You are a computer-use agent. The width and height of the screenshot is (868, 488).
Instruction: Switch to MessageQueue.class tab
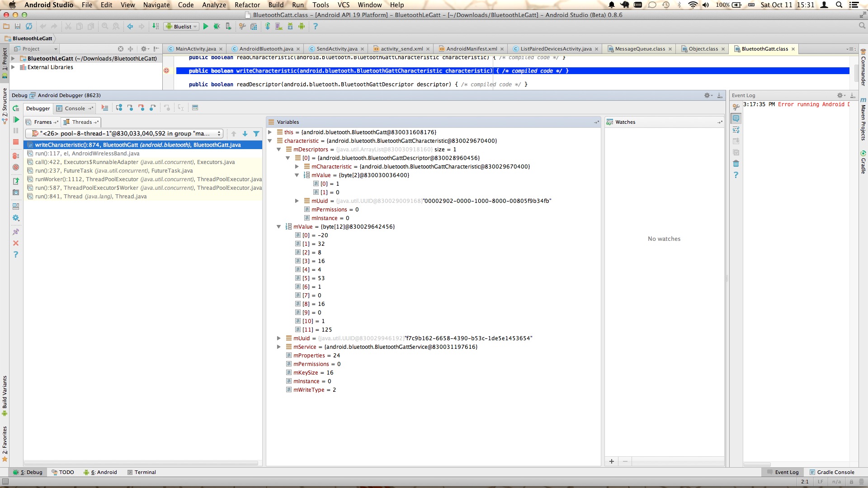click(x=640, y=49)
